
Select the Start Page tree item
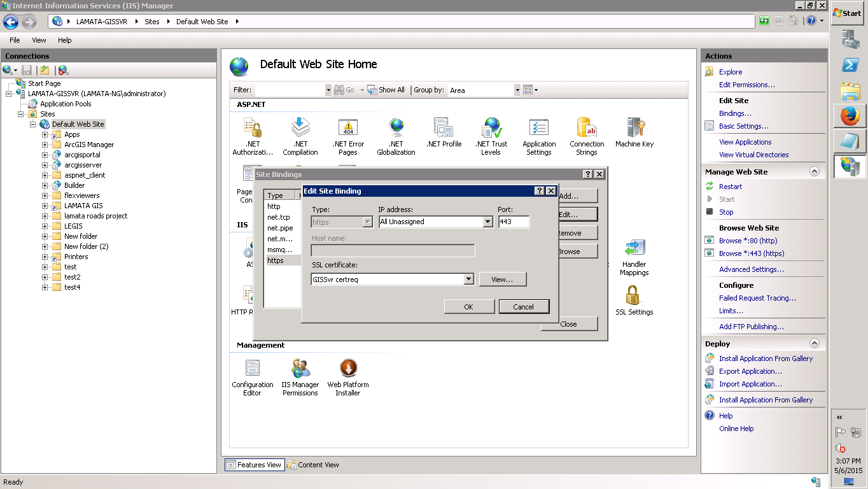click(45, 83)
